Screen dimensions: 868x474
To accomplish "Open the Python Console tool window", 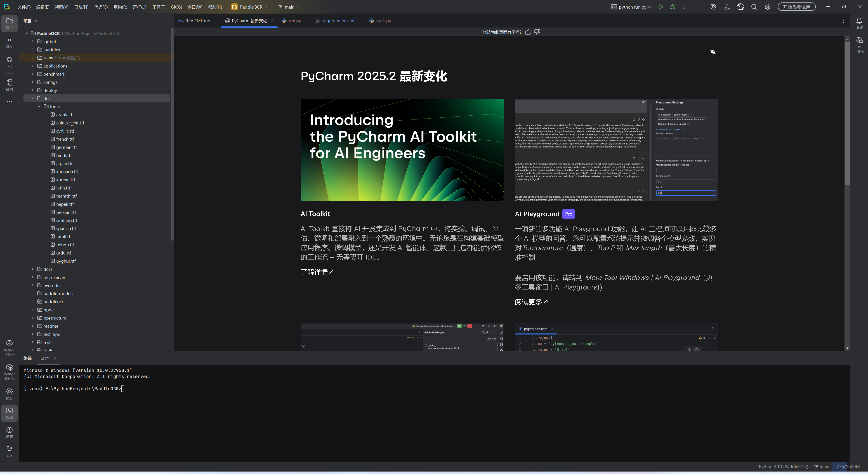I will click(x=9, y=348).
